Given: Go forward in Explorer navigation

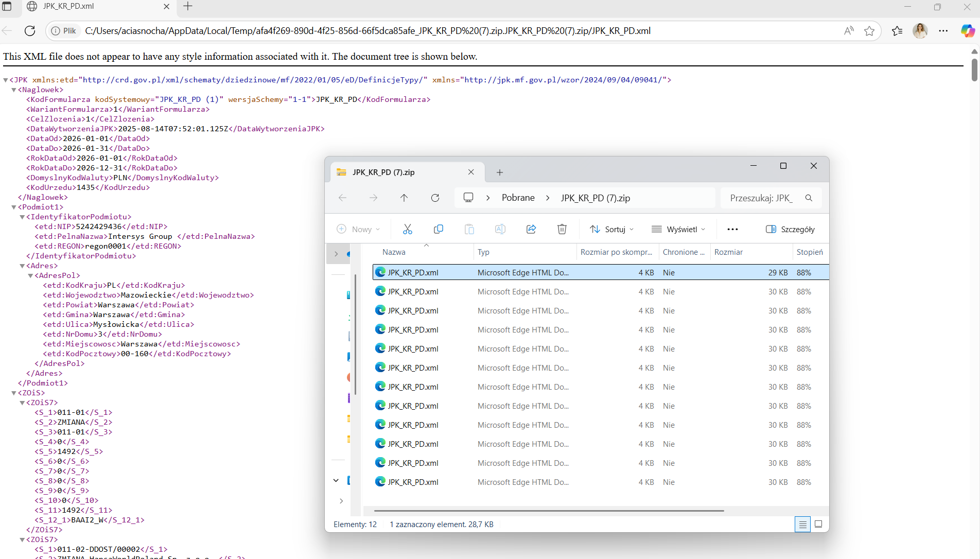Looking at the screenshot, I should (373, 198).
